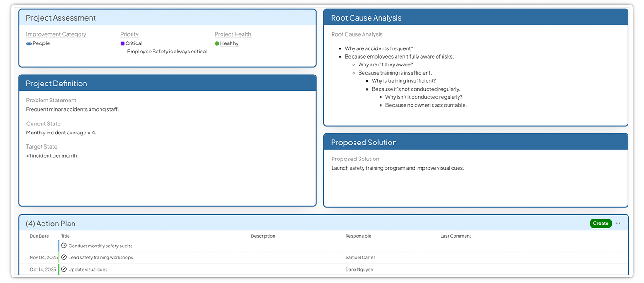
Task: Open the People improvement category value
Action: point(41,43)
